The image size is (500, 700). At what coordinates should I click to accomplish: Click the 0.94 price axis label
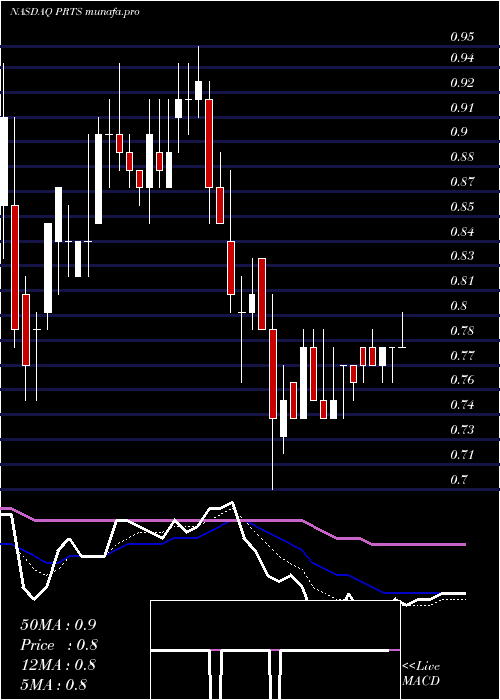462,58
